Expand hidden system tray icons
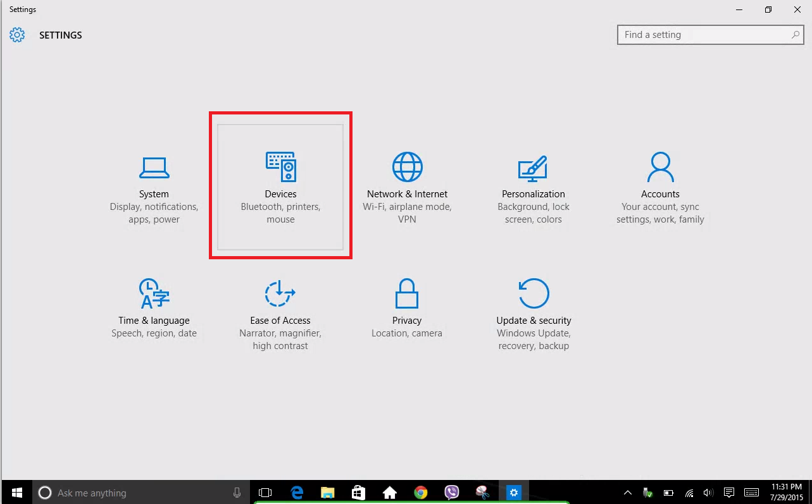The height and width of the screenshot is (504, 812). (x=627, y=492)
